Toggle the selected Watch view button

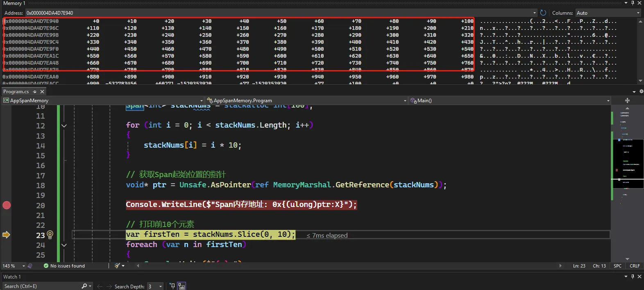pyautogui.click(x=181, y=286)
